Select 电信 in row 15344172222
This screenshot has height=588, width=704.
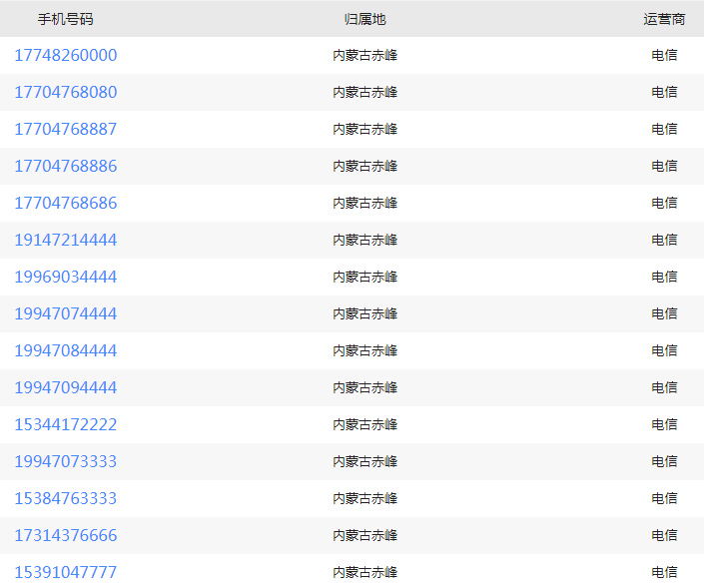pyautogui.click(x=664, y=424)
